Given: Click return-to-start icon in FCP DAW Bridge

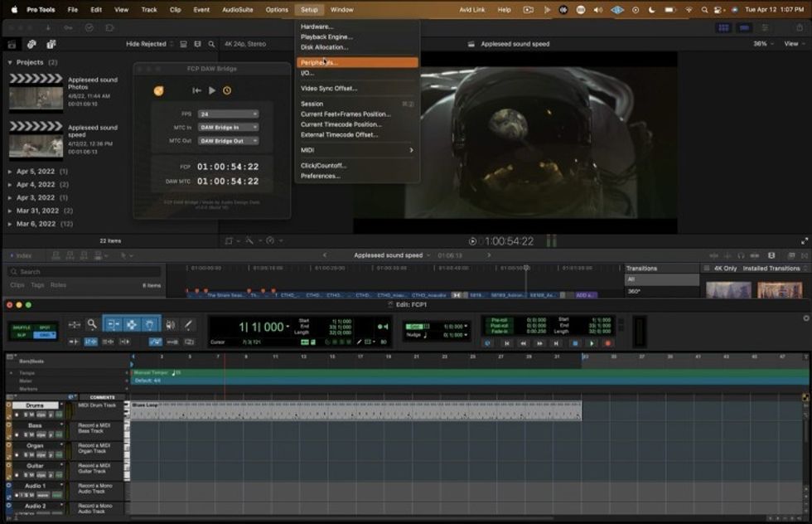Looking at the screenshot, I should coord(197,90).
